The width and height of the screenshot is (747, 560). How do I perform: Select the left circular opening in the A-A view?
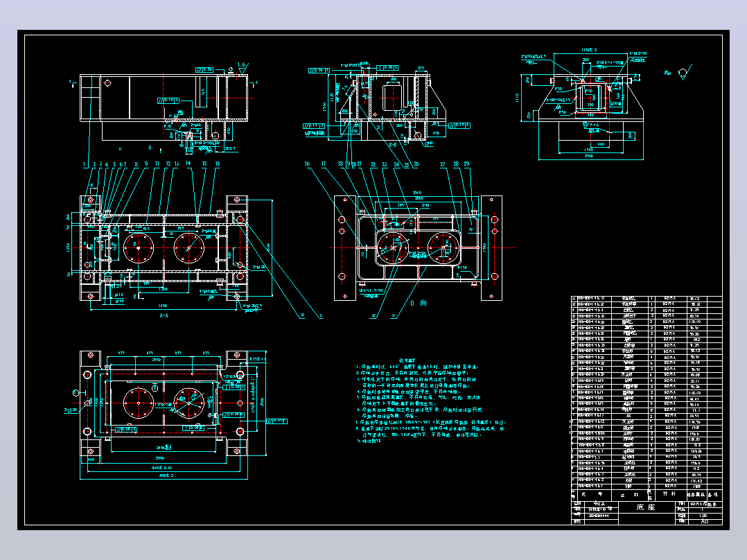tap(138, 248)
